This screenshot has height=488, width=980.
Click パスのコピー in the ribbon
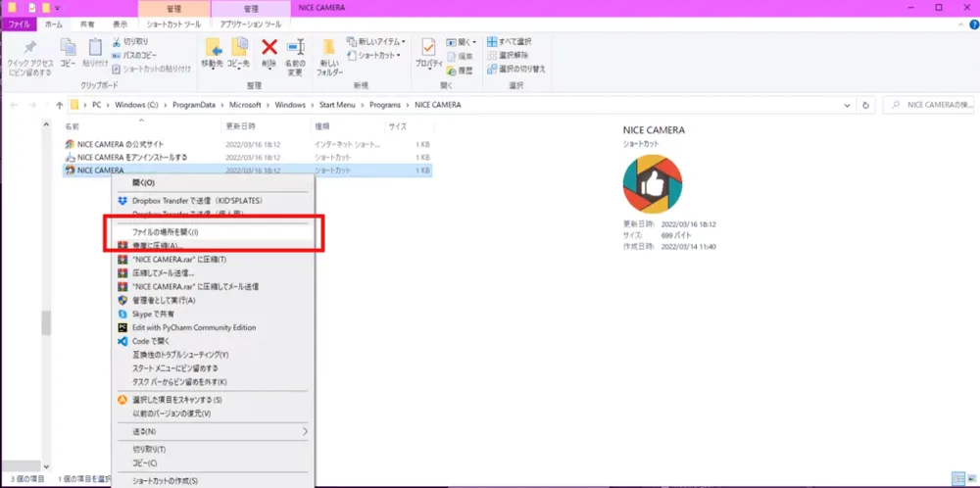coord(134,56)
